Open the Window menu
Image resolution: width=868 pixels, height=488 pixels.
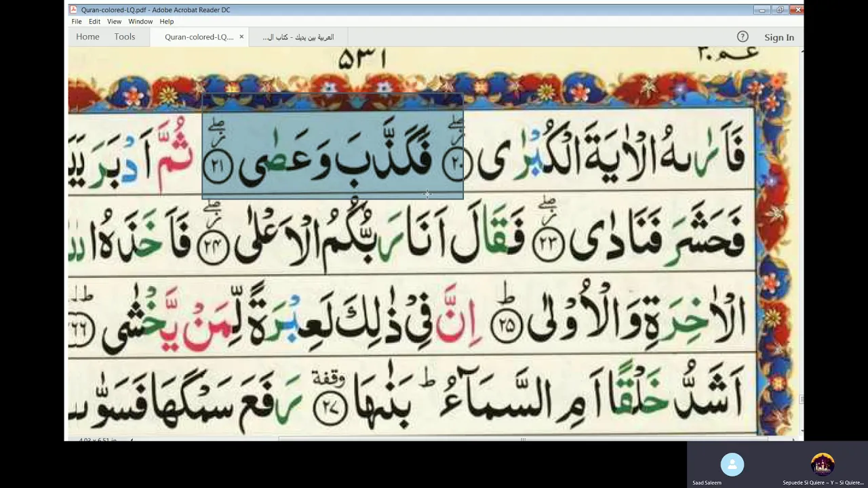pos(140,22)
